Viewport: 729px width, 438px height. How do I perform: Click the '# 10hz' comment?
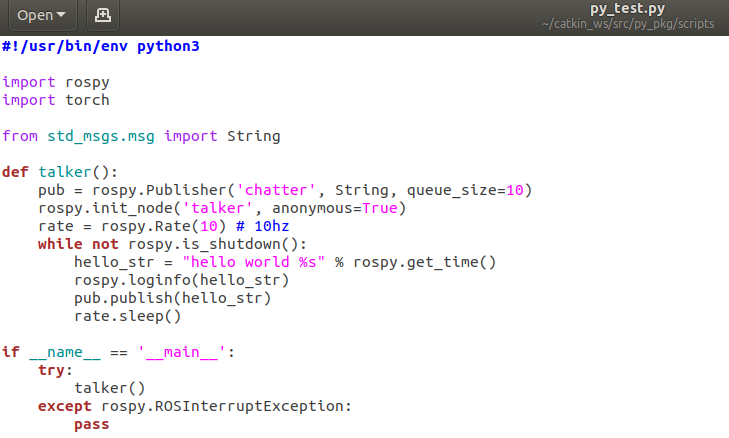(x=263, y=226)
